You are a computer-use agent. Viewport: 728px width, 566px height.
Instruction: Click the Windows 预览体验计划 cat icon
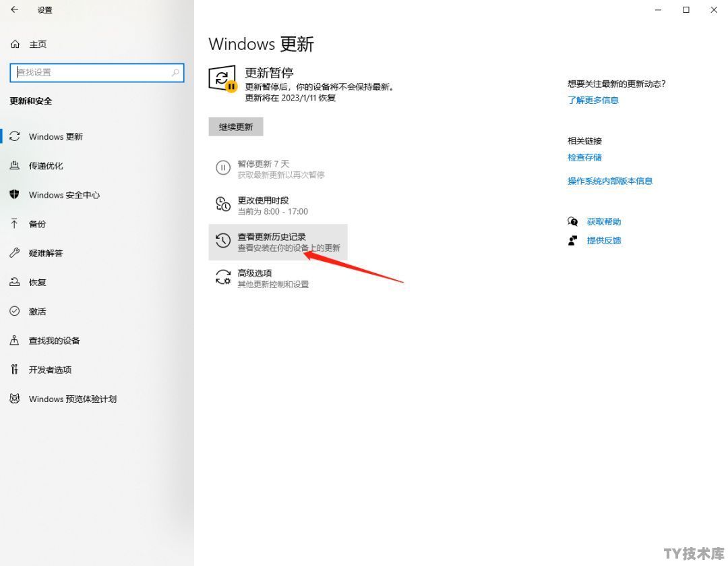[15, 399]
